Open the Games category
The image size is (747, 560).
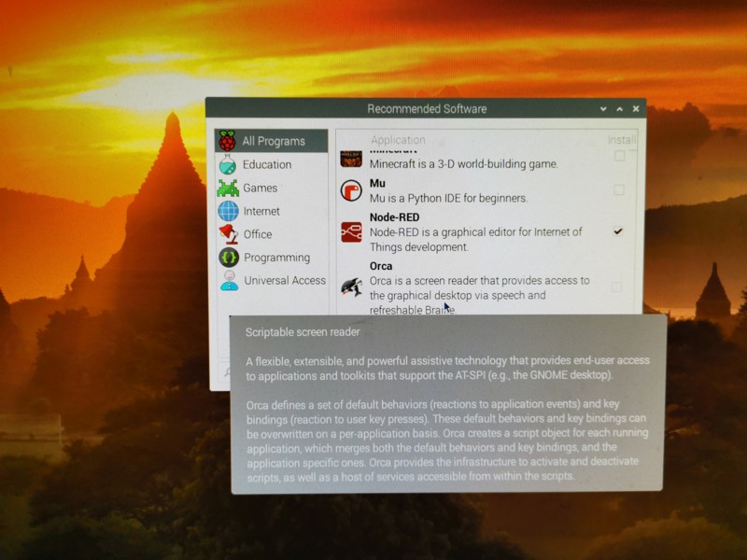click(x=272, y=188)
